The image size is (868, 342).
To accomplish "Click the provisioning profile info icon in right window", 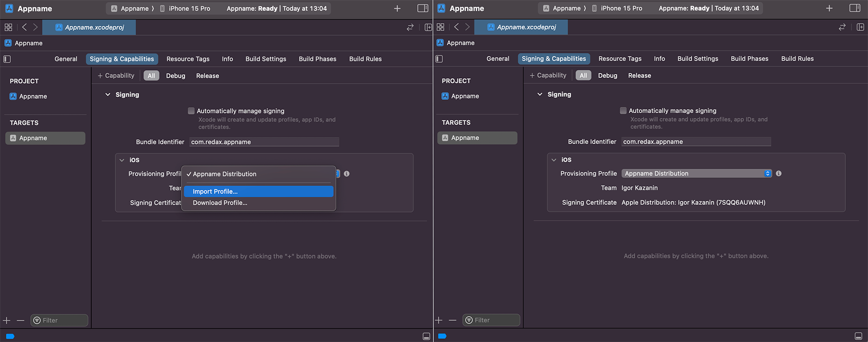I will [779, 173].
